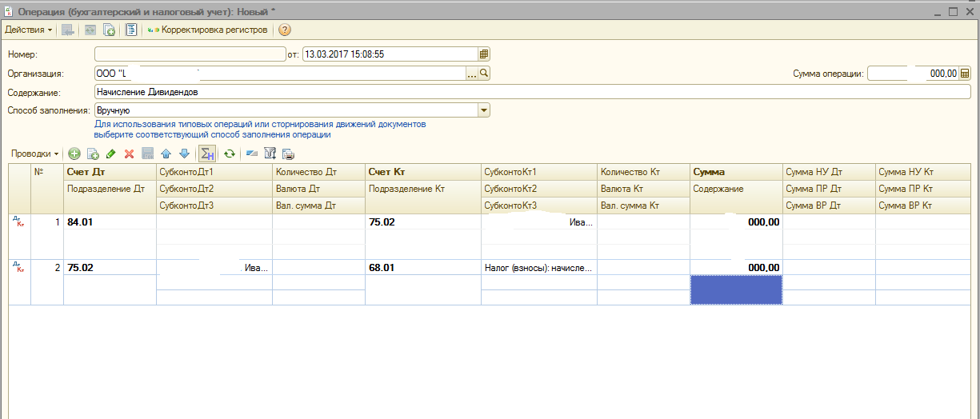Open help with the question mark icon

284,30
